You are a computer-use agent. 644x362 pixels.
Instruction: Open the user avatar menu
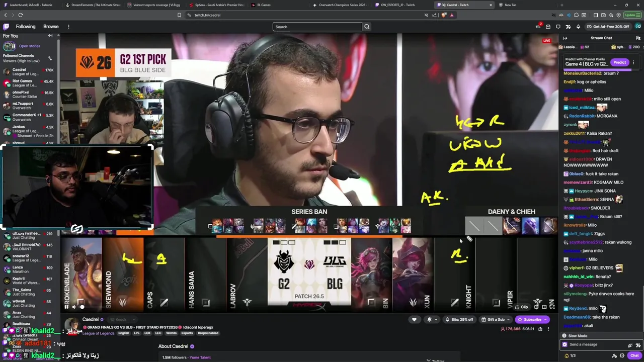[x=638, y=27]
